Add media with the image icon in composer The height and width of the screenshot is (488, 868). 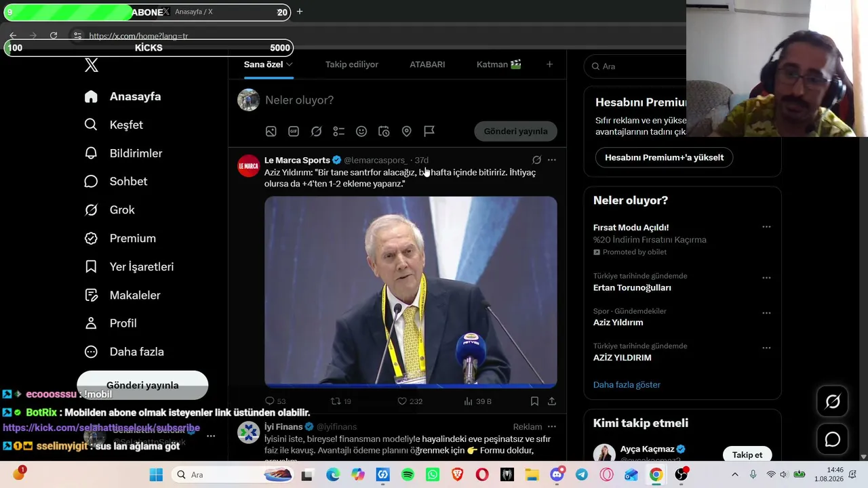(271, 131)
